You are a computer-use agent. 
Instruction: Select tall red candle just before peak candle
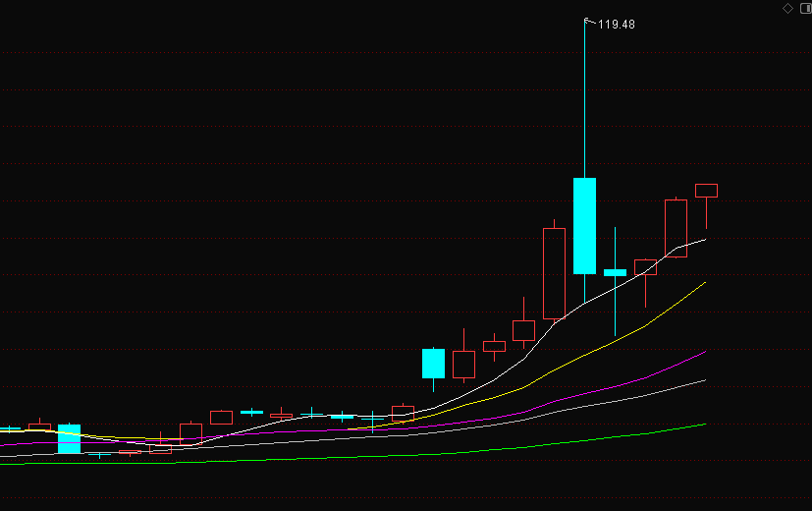pos(555,273)
